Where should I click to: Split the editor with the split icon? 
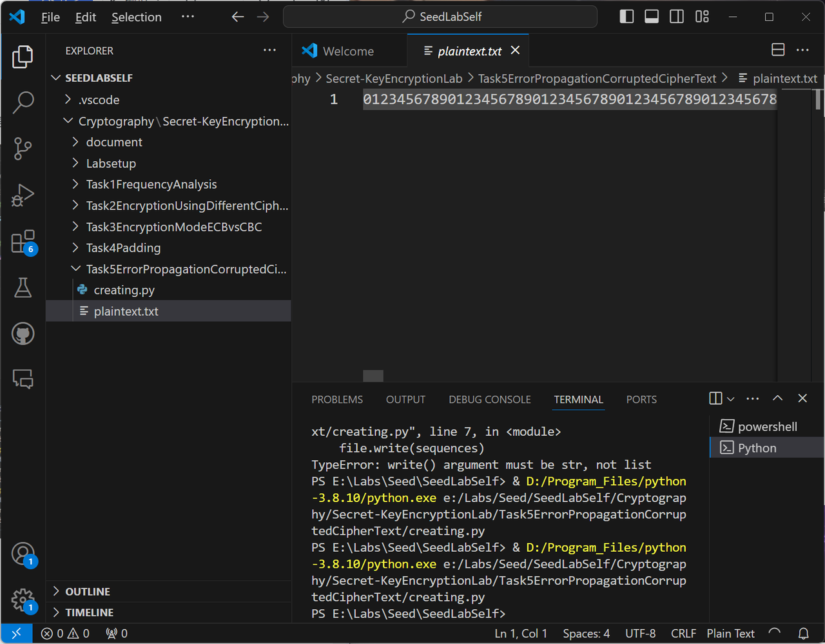click(778, 50)
